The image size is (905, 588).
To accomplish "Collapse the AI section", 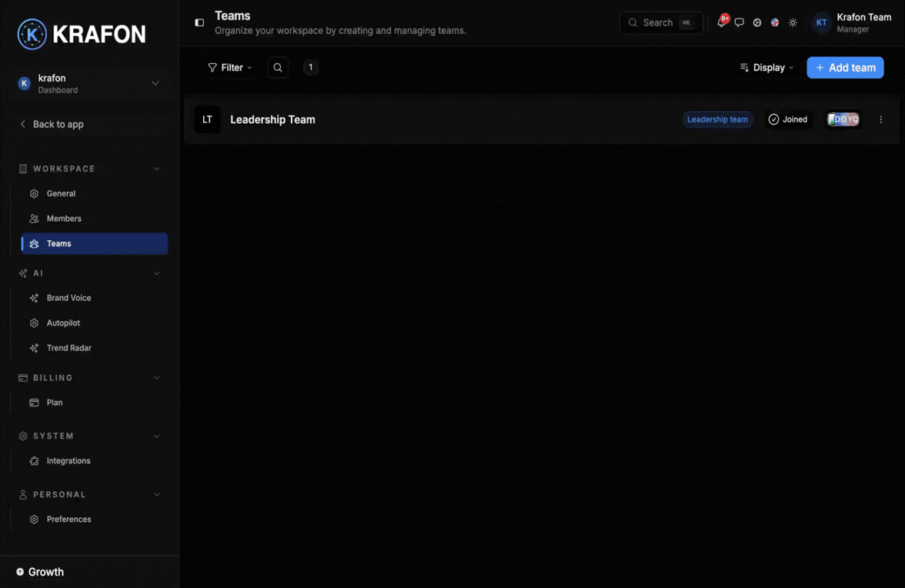I will coord(156,273).
